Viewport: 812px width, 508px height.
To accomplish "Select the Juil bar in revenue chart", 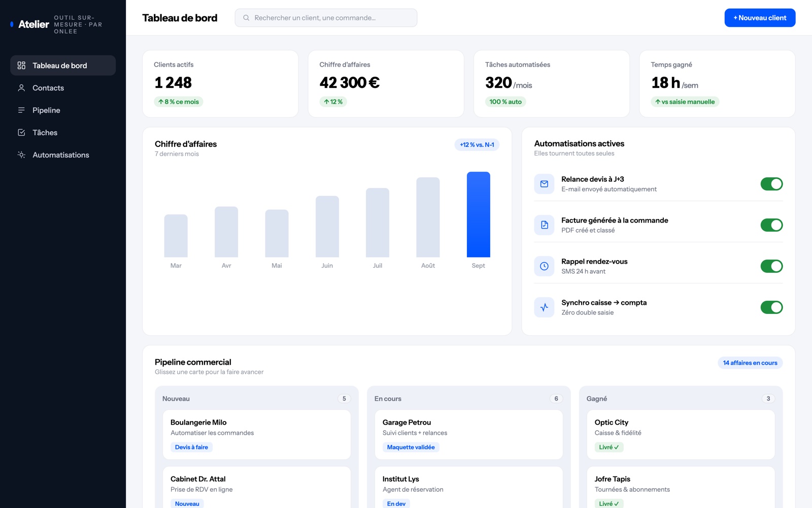I will click(378, 223).
